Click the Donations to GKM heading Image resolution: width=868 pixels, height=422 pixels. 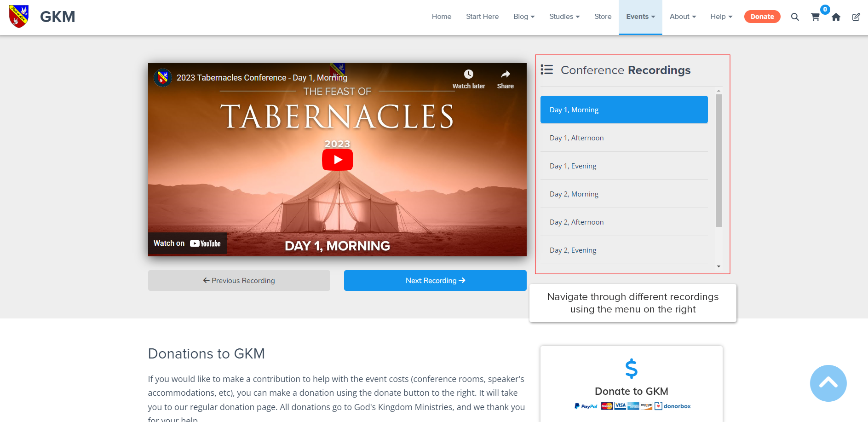[x=207, y=353]
